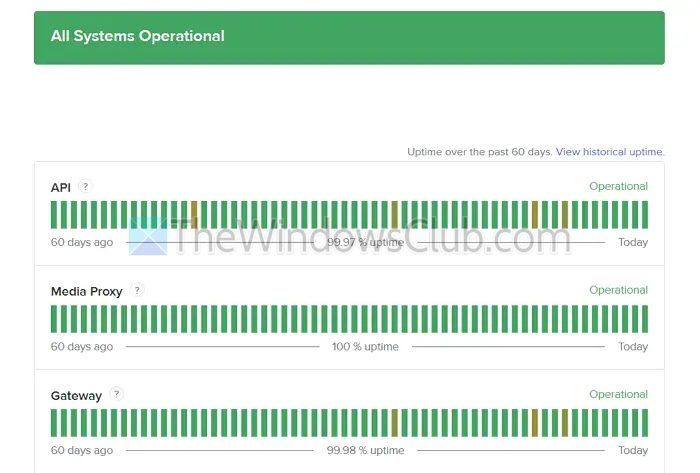Click the 100 % uptime text
Viewport: 700px width, 473px height.
pos(365,347)
